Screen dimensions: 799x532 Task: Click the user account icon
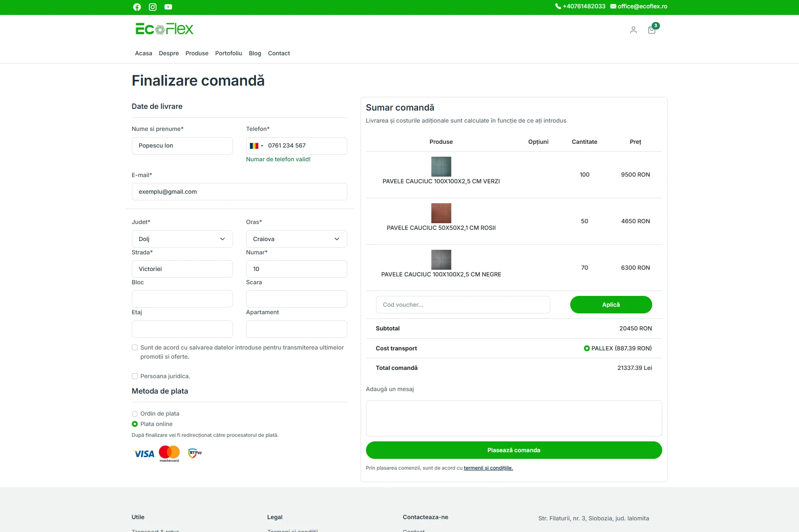tap(633, 30)
